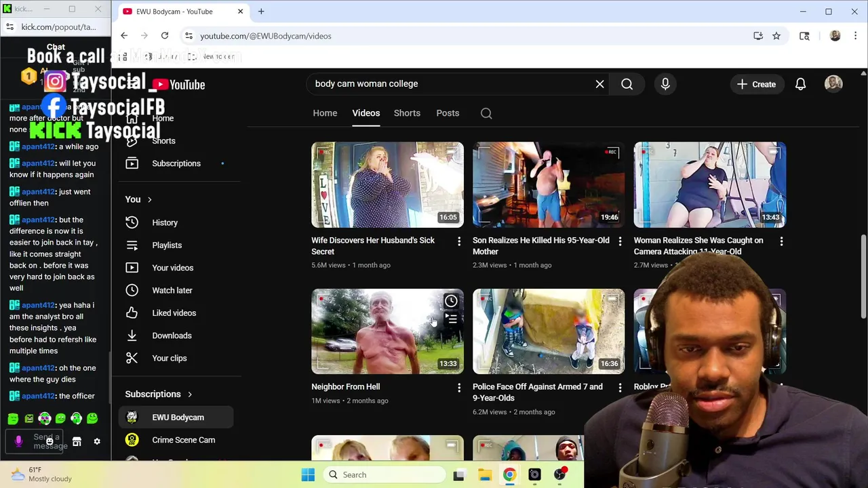Open the Windows Start menu
The height and width of the screenshot is (488, 868).
[308, 475]
